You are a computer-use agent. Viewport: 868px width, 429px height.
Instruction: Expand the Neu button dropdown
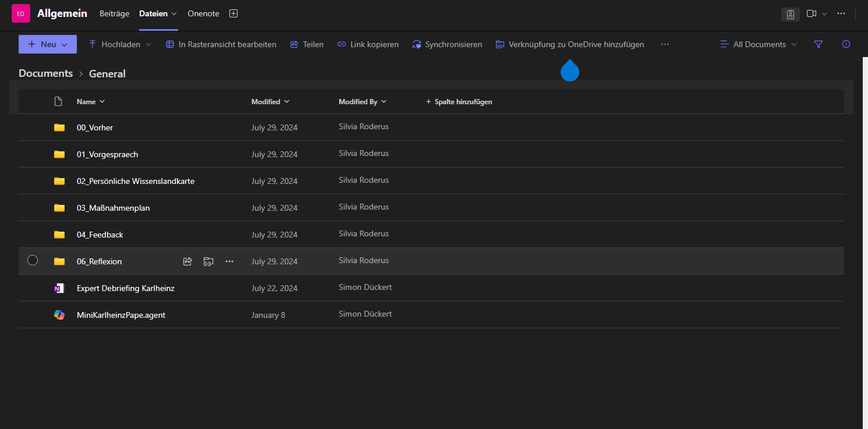pyautogui.click(x=65, y=44)
